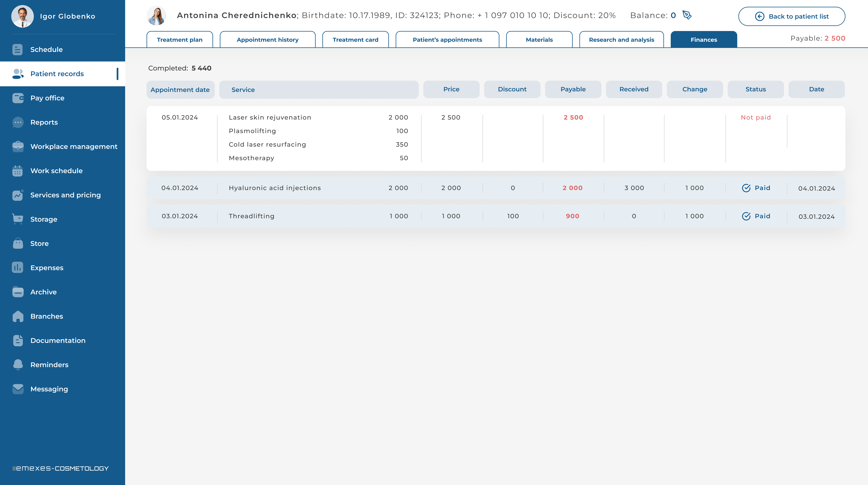This screenshot has width=868, height=485.
Task: Open the Appointment history tab
Action: pyautogui.click(x=268, y=40)
